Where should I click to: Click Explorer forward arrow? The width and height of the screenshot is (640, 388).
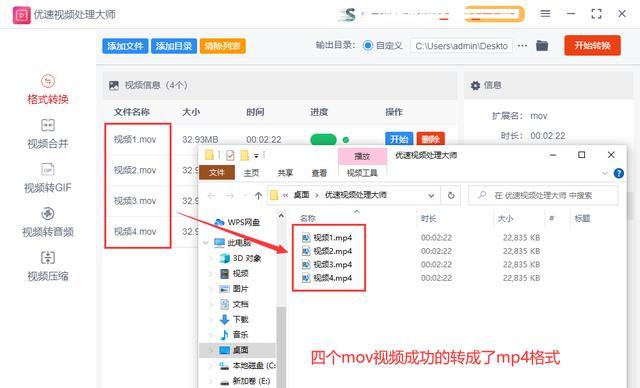(230, 196)
